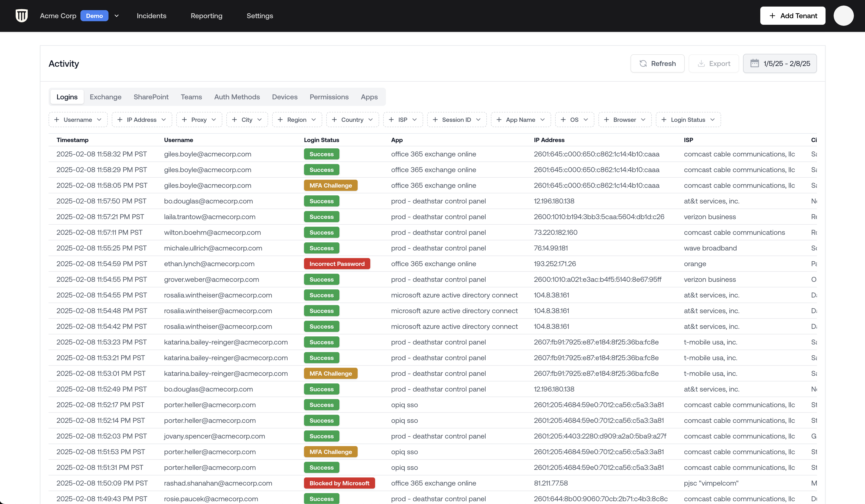Click plus icon on Username filter
Screen dimensions: 865x504
(57, 120)
